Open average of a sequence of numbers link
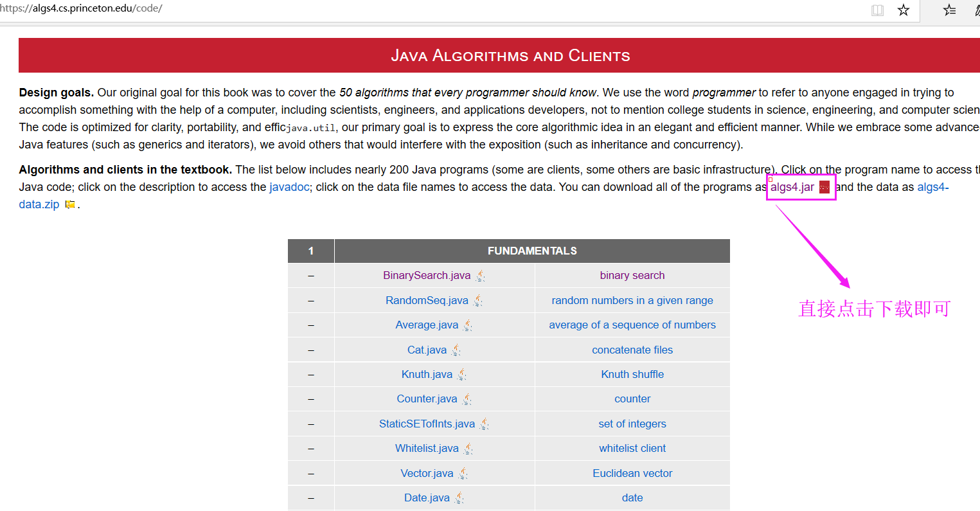 (632, 325)
